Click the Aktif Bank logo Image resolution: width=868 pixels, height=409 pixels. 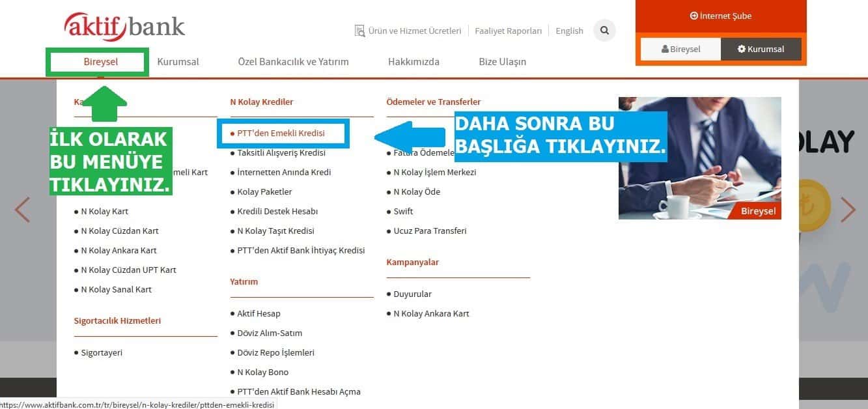[124, 27]
